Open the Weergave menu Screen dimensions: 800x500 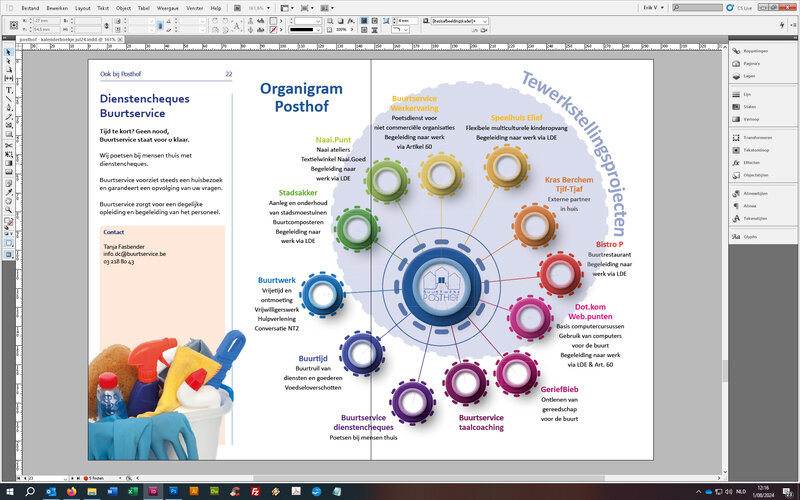pos(167,8)
